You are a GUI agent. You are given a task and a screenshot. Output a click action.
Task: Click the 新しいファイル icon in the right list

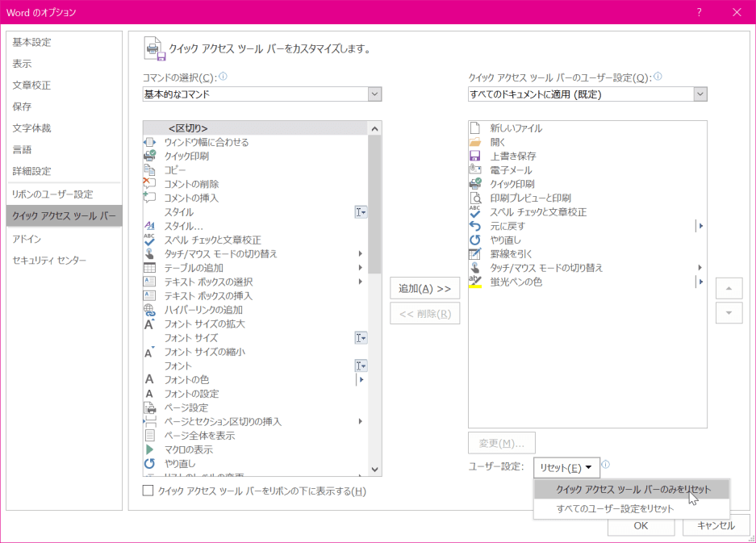[475, 127]
